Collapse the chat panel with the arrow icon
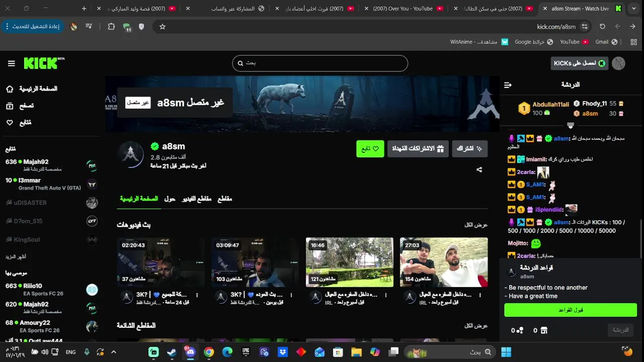This screenshot has height=362, width=644. 508,85
